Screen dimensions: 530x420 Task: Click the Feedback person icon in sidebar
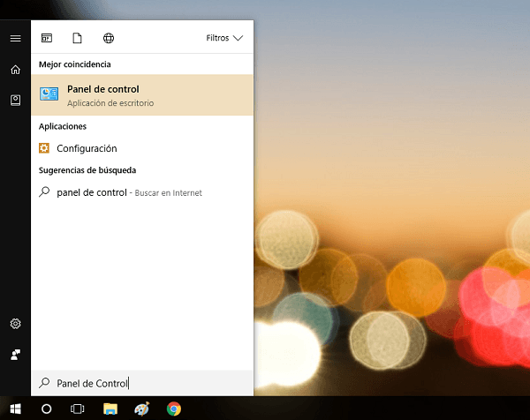point(15,355)
